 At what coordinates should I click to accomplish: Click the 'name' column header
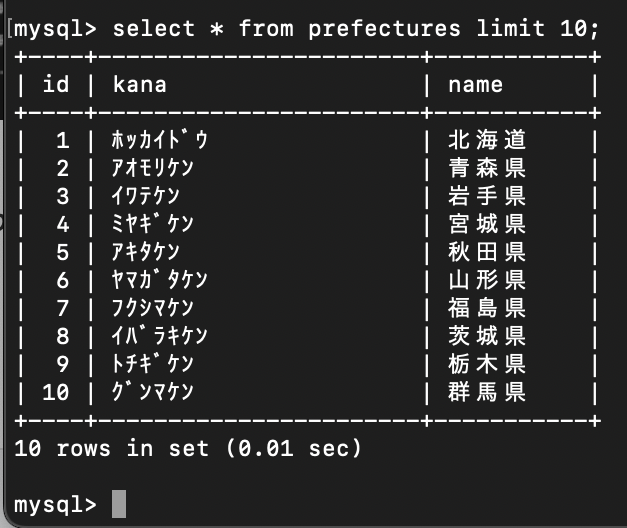475,85
